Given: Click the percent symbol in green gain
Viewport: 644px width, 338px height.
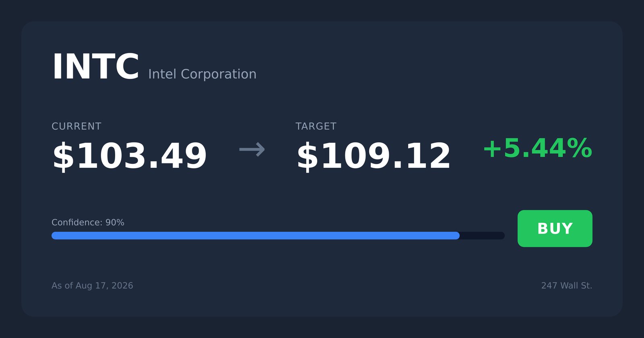Looking at the screenshot, I should [x=580, y=148].
